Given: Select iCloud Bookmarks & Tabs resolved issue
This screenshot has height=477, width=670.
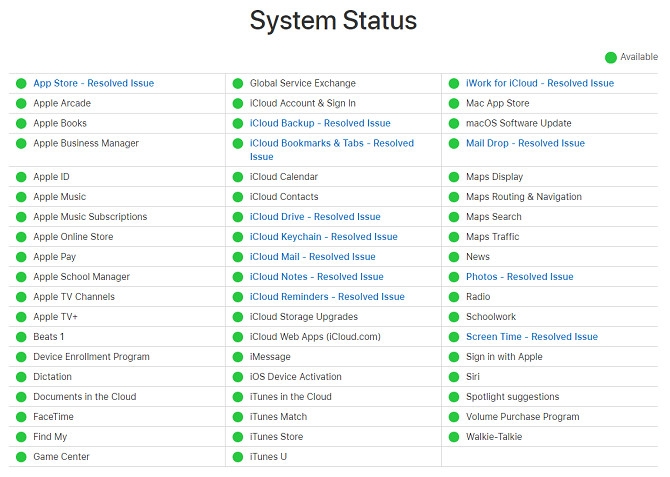Looking at the screenshot, I should click(x=331, y=144).
